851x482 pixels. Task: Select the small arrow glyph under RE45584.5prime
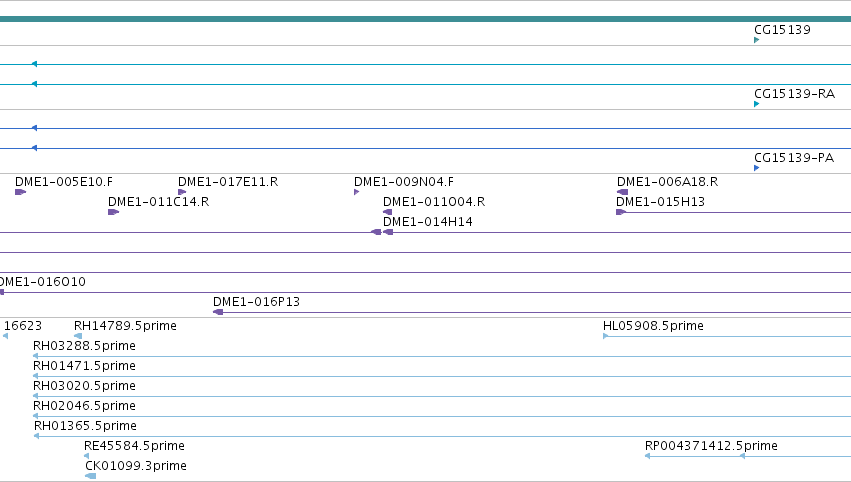[87, 456]
